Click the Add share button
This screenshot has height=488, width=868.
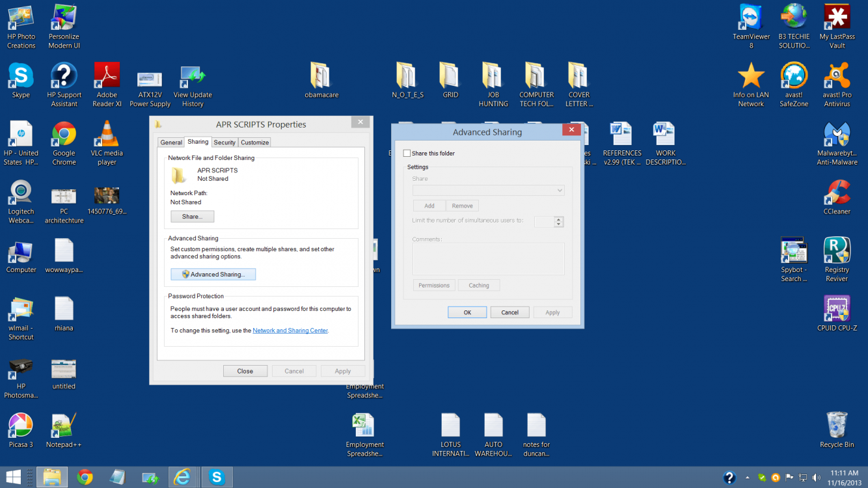(429, 206)
